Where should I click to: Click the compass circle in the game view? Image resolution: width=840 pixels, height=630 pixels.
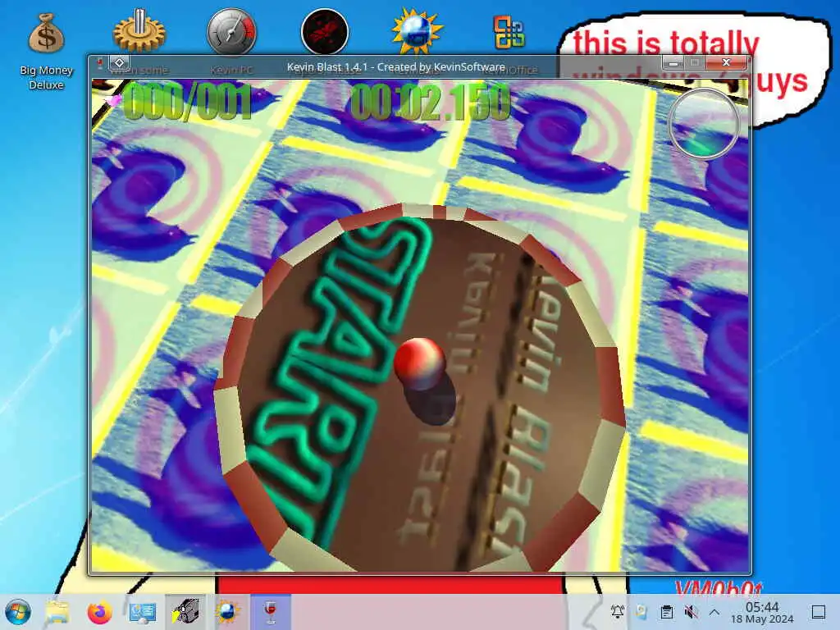[x=703, y=124]
